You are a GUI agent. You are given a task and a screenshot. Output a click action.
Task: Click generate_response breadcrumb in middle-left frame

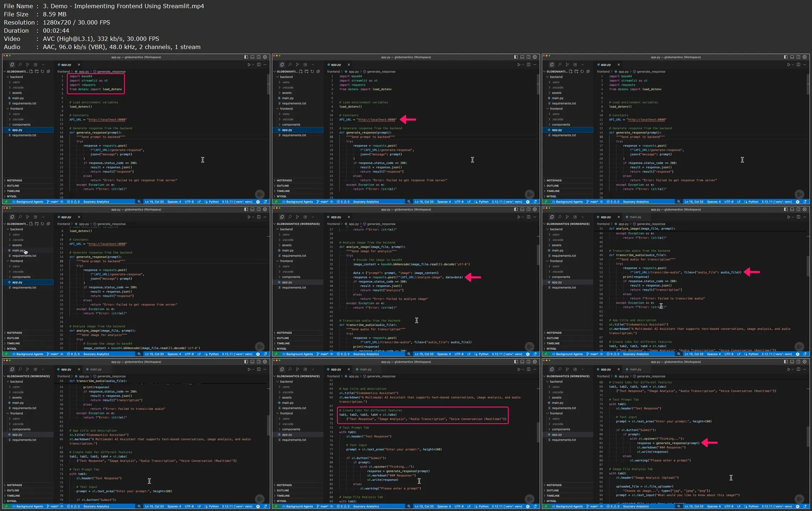click(109, 224)
